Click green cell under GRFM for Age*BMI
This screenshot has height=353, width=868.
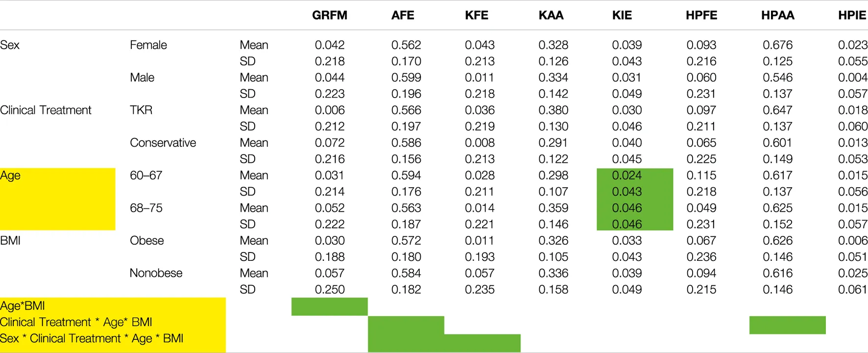point(329,306)
